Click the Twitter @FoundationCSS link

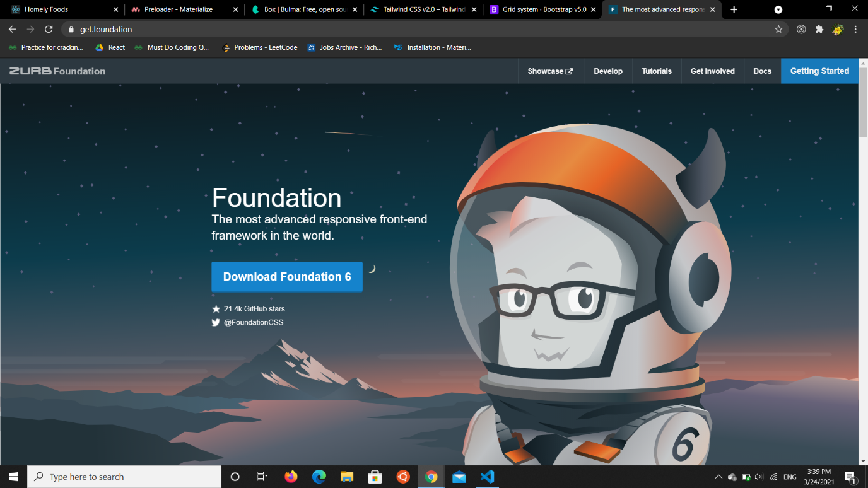253,322
